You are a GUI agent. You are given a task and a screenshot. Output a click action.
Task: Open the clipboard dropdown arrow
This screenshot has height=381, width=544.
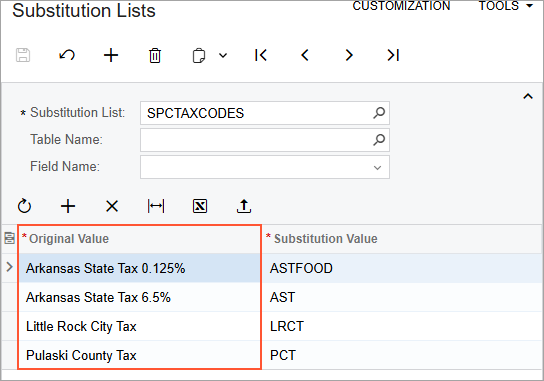click(223, 55)
